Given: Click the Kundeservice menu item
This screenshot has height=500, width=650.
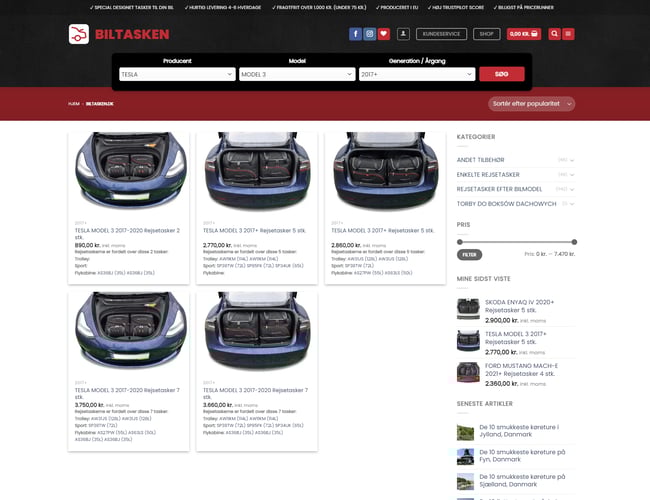Looking at the screenshot, I should click(441, 34).
